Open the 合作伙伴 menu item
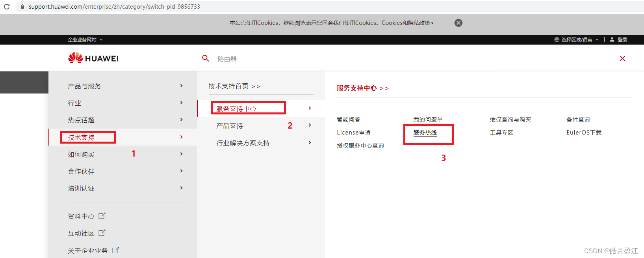The width and height of the screenshot is (644, 258). point(81,171)
